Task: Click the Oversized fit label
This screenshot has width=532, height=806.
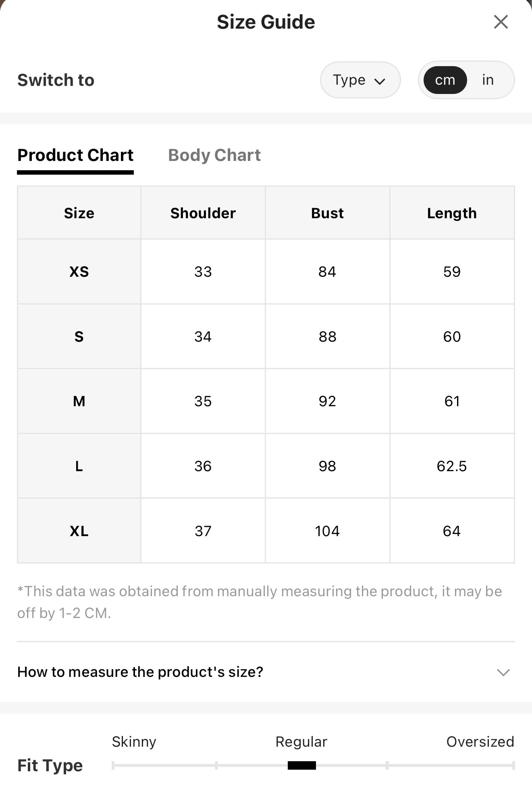Action: 480,741
